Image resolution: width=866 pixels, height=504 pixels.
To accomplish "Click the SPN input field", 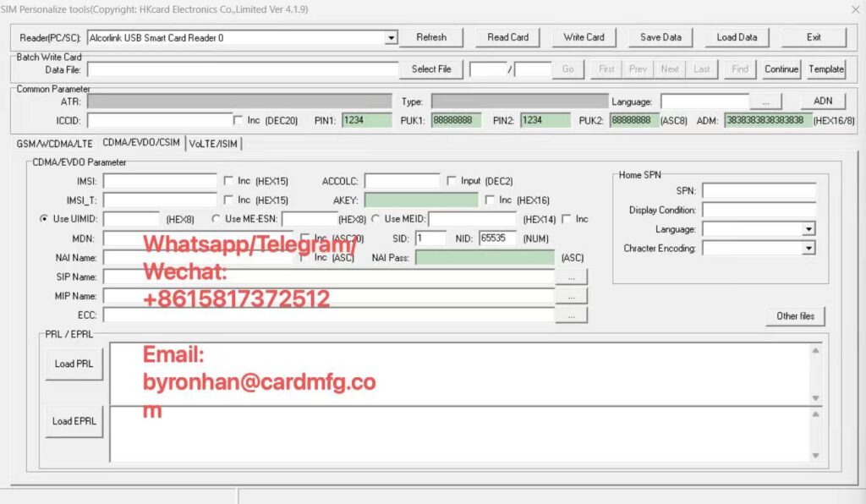I will pyautogui.click(x=759, y=191).
